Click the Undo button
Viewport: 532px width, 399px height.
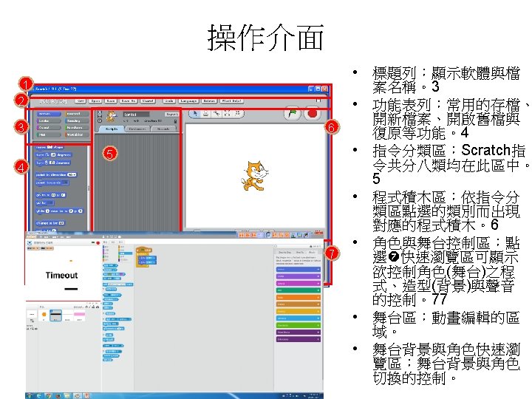(x=169, y=101)
